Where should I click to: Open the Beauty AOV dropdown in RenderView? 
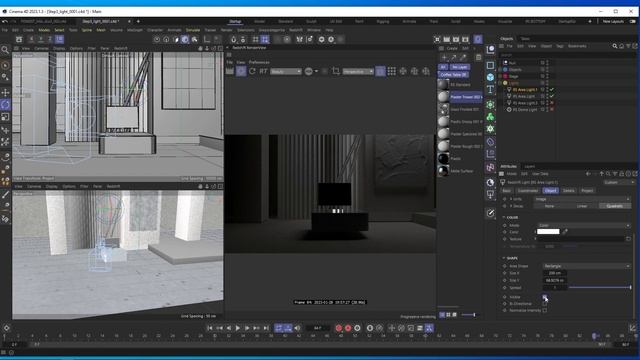click(x=286, y=71)
